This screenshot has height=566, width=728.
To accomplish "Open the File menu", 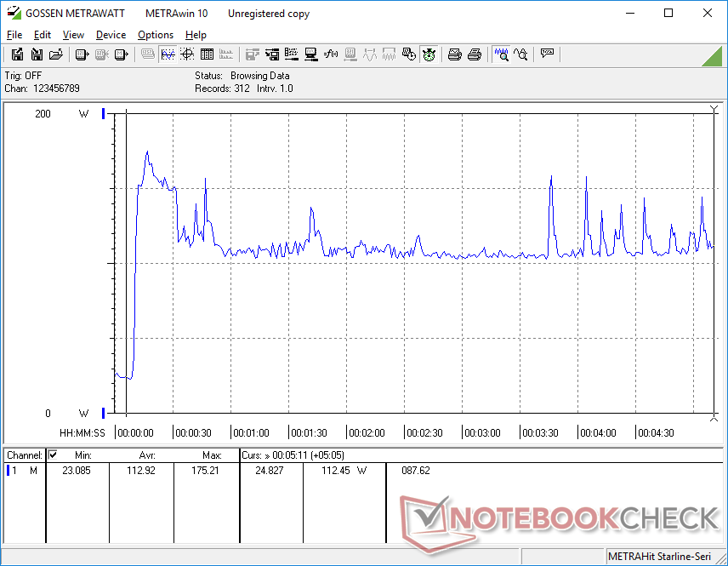I will tap(14, 35).
